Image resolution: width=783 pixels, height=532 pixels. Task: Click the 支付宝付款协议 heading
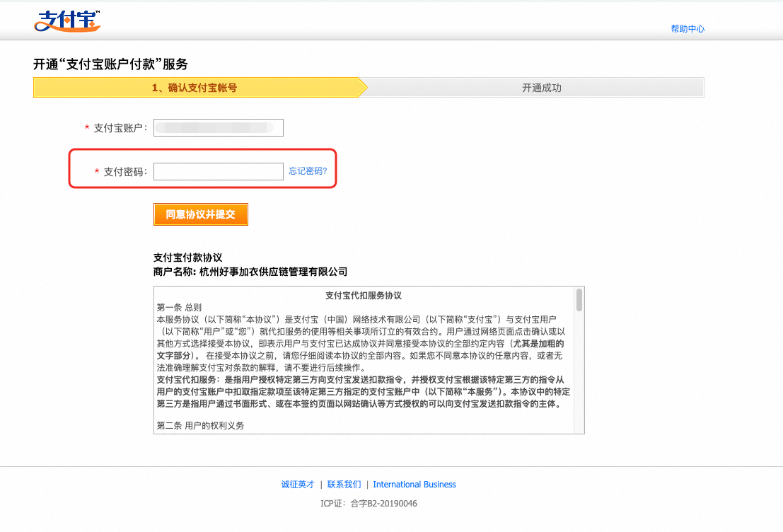pyautogui.click(x=187, y=258)
